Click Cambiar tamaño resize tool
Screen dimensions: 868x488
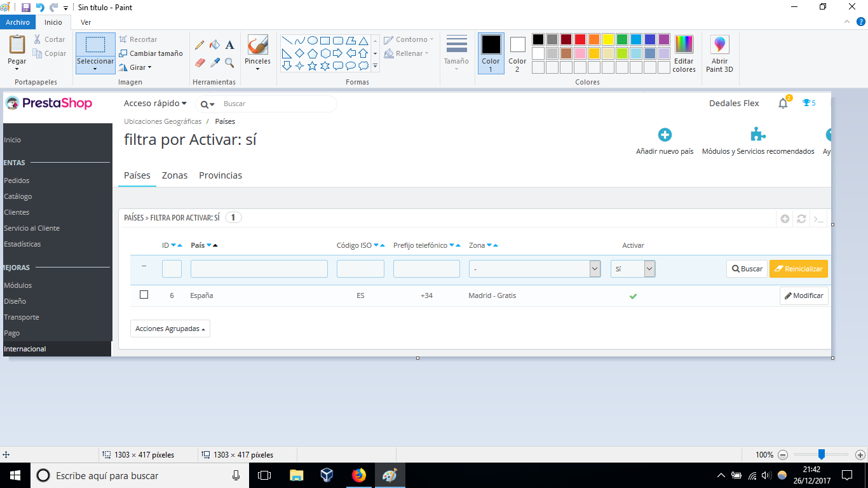click(151, 53)
